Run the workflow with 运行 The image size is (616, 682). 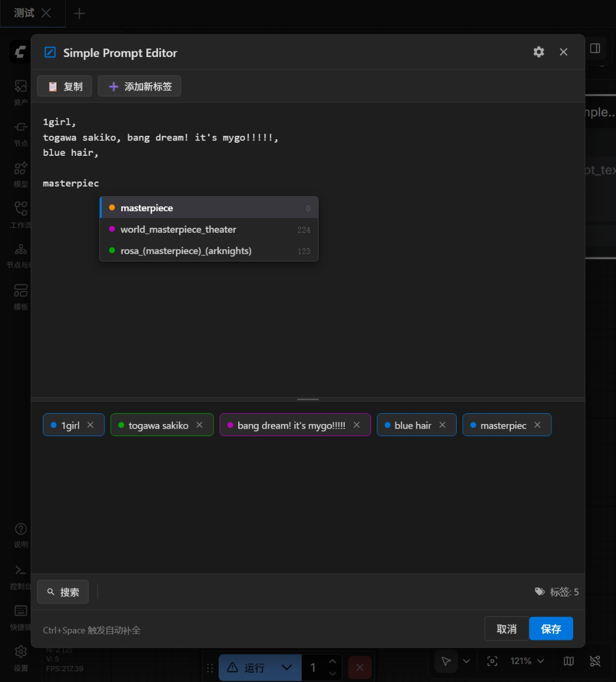[246, 667]
